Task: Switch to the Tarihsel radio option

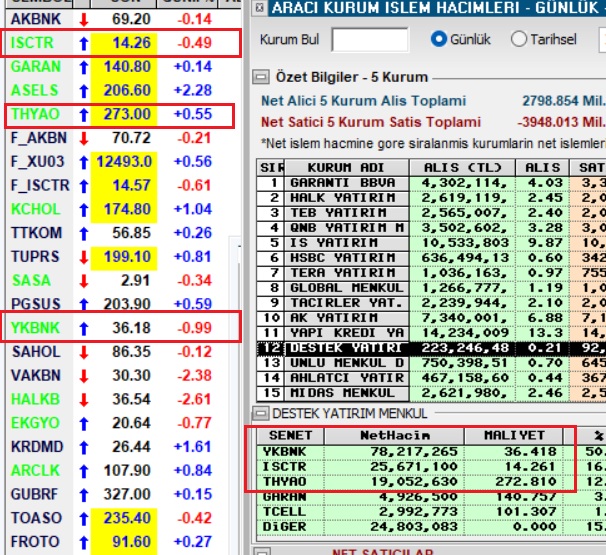Action: click(x=519, y=39)
